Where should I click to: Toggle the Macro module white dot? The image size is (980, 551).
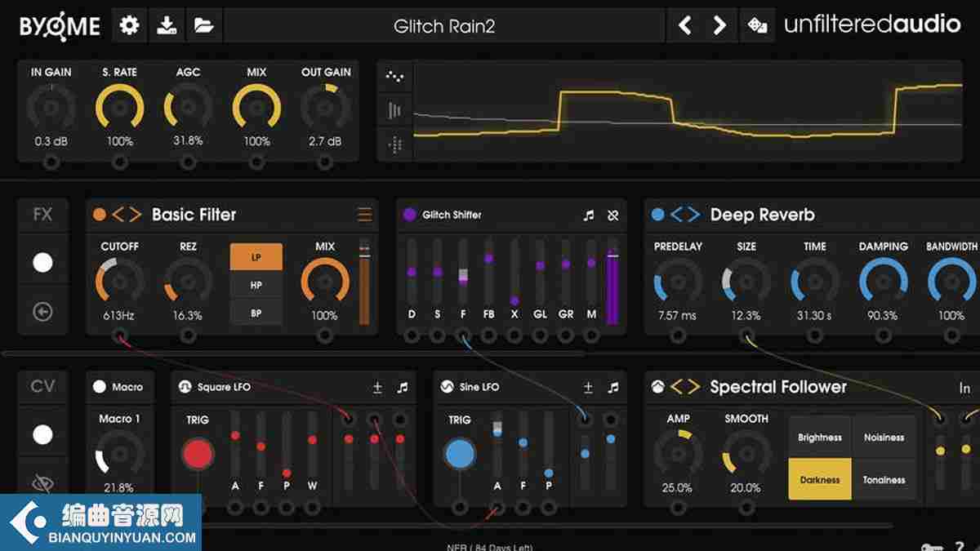click(x=100, y=387)
